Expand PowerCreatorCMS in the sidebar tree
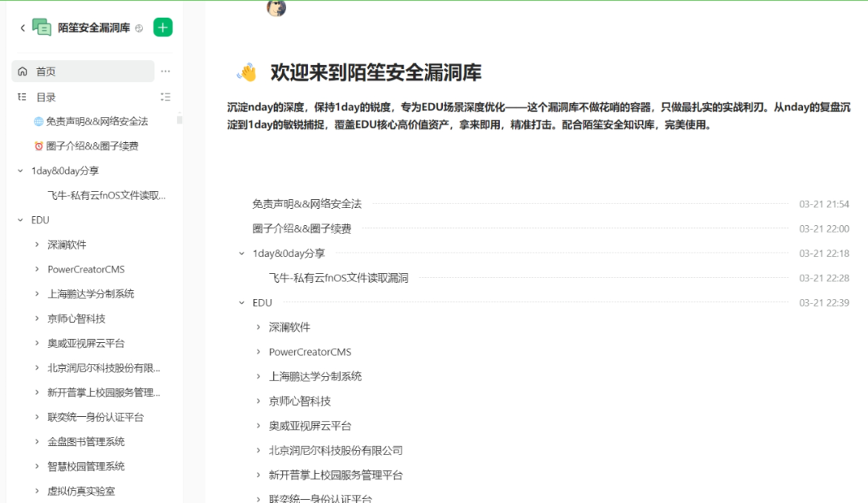This screenshot has width=868, height=503. pos(37,269)
